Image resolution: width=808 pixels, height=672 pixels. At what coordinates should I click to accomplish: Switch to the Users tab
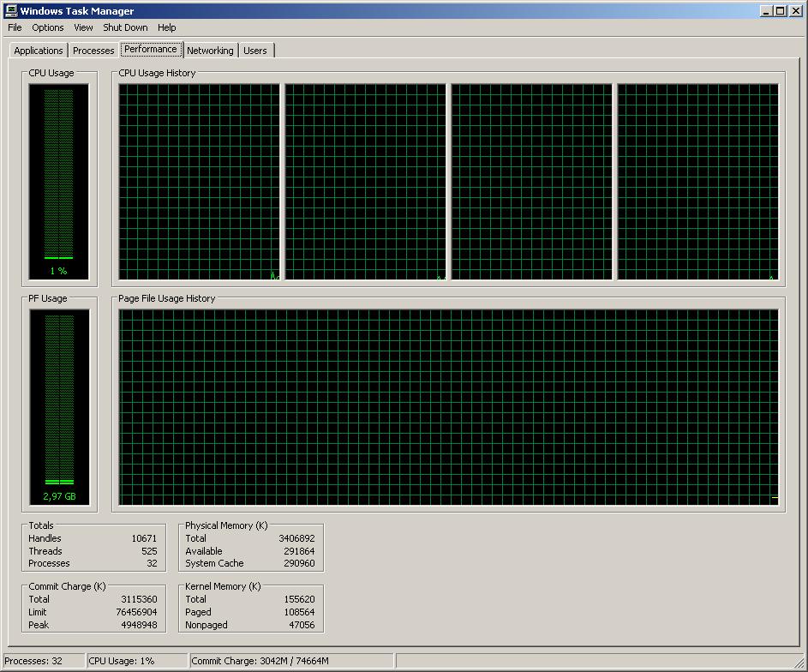255,51
